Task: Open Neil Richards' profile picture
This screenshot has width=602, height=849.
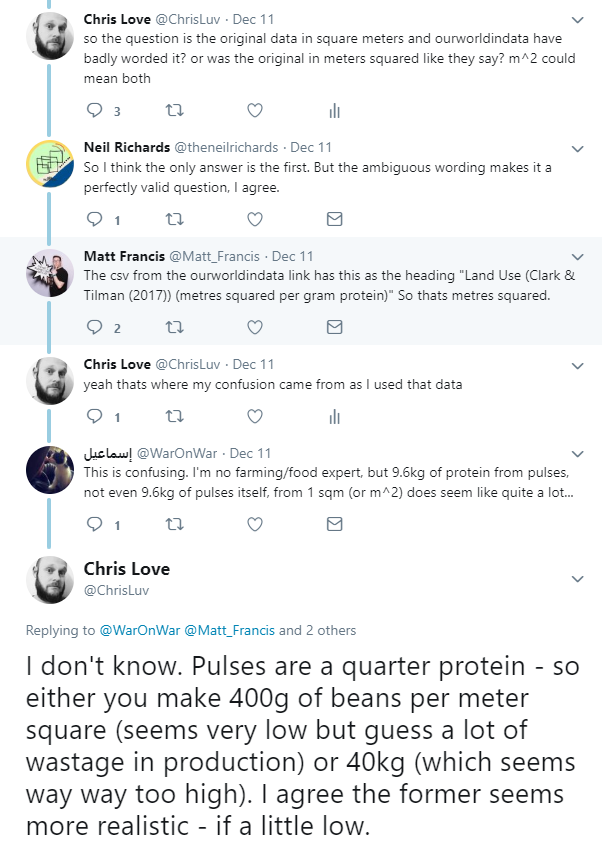Action: coord(49,165)
